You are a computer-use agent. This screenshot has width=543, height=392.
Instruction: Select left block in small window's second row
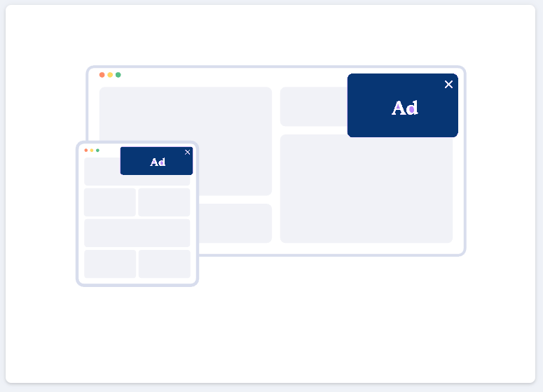[x=110, y=202]
